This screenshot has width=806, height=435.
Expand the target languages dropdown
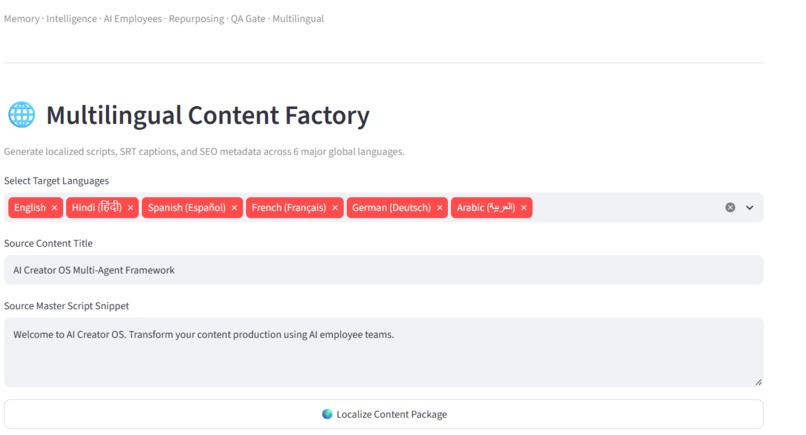pos(749,208)
